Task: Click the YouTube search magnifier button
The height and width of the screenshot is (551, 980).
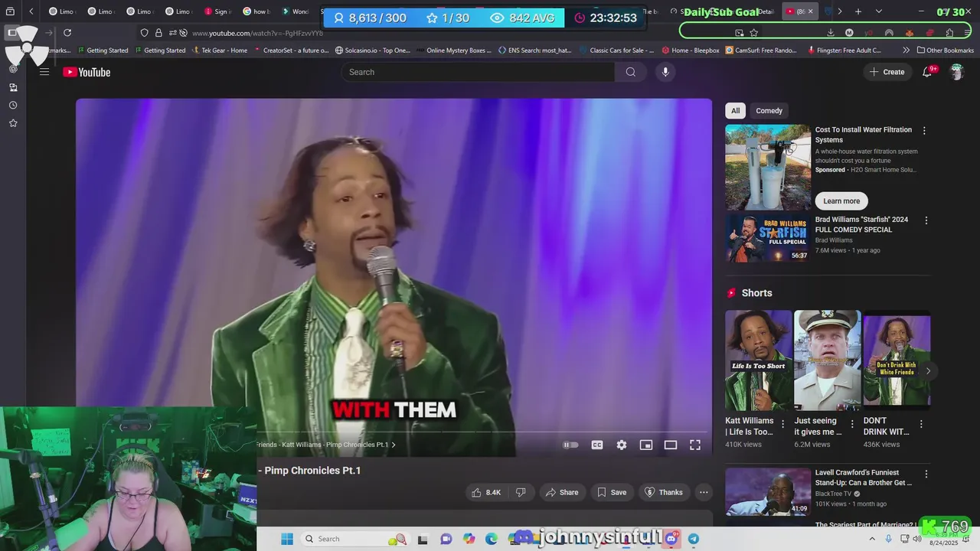Action: pyautogui.click(x=630, y=72)
